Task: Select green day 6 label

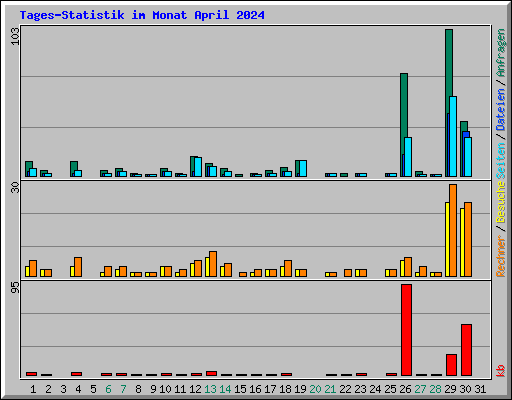Action: point(108,389)
